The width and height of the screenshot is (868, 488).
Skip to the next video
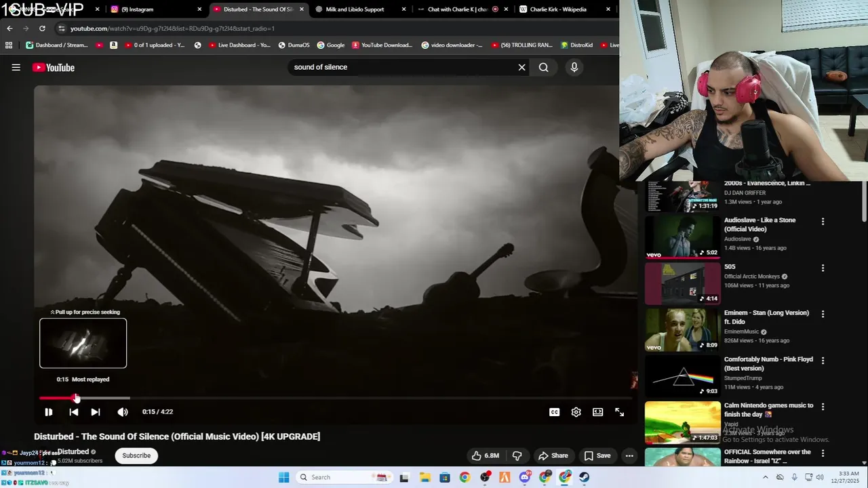[96, 412]
